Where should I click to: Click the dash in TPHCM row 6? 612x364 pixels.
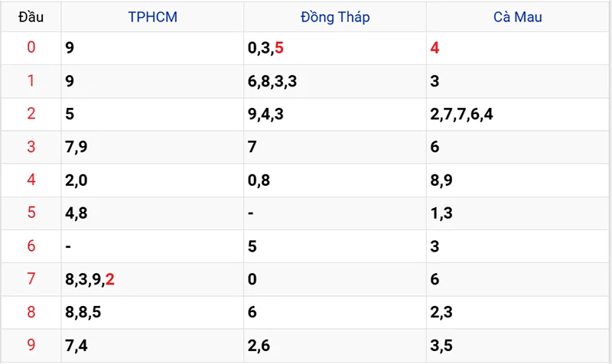click(69, 246)
